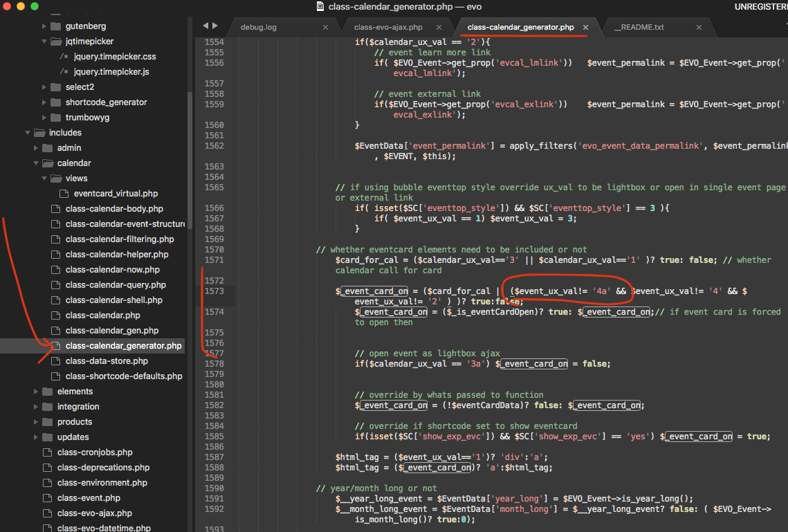Click the document icon in title bar
The image size is (788, 532).
click(320, 6)
